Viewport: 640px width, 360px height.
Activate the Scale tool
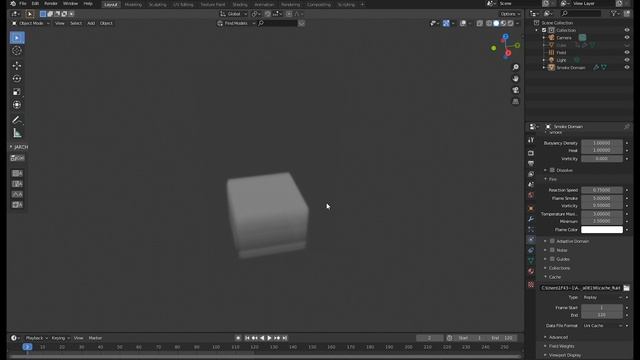17,92
